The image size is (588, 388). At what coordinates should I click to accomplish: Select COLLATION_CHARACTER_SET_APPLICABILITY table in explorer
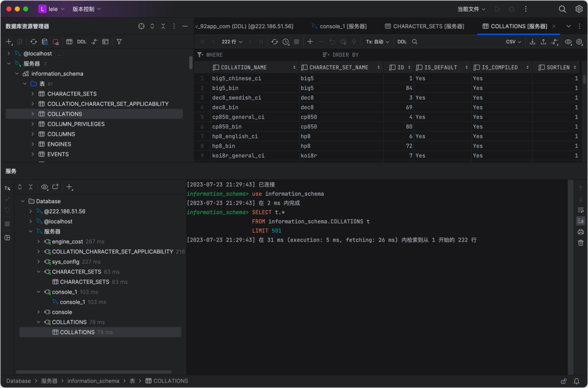pos(108,104)
